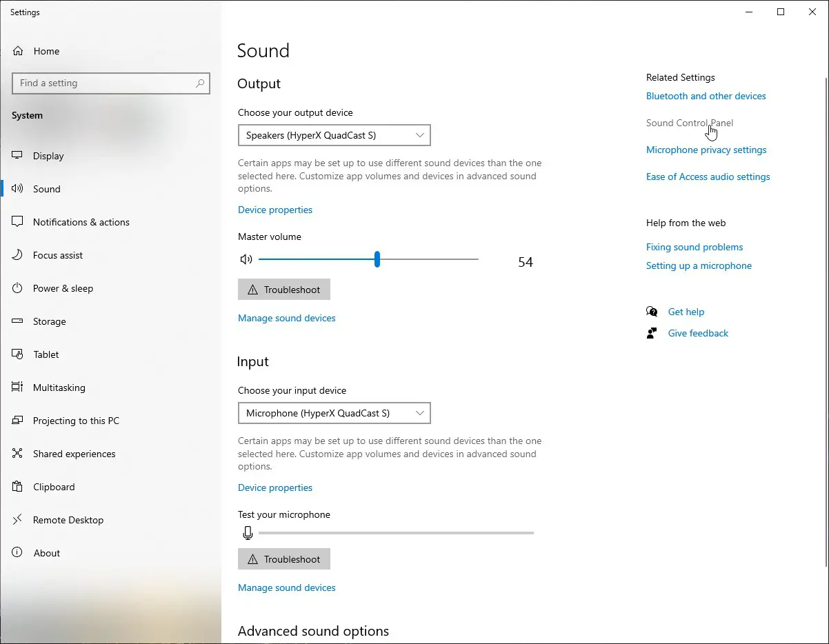Go to Home in Settings

pos(110,51)
